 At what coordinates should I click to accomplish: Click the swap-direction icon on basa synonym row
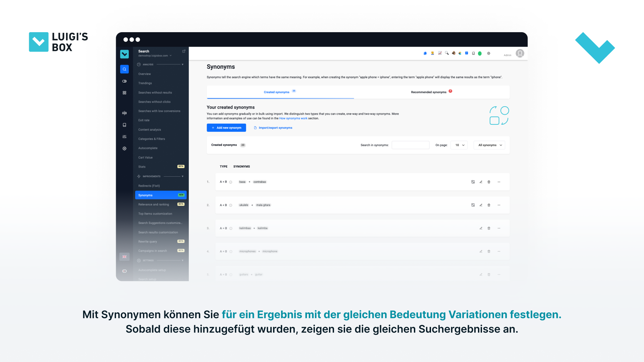(x=473, y=182)
